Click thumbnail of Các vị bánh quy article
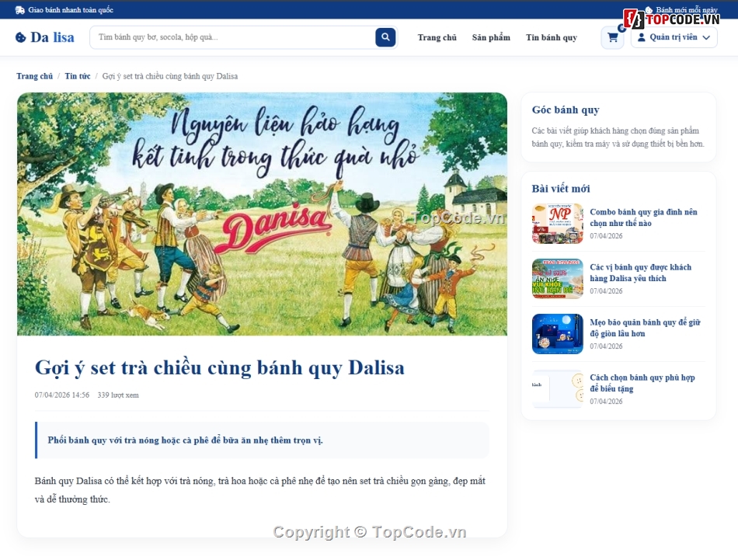The width and height of the screenshot is (738, 560). [x=557, y=279]
